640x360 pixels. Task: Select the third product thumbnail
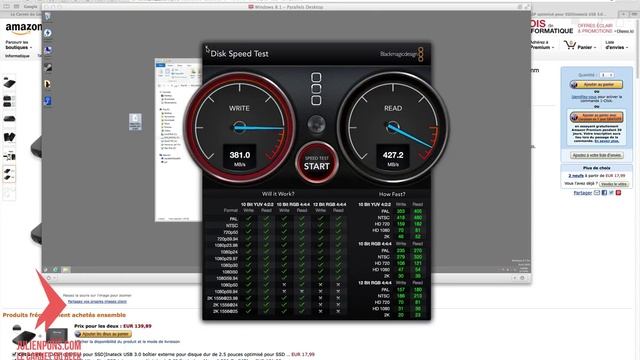pyautogui.click(x=9, y=118)
